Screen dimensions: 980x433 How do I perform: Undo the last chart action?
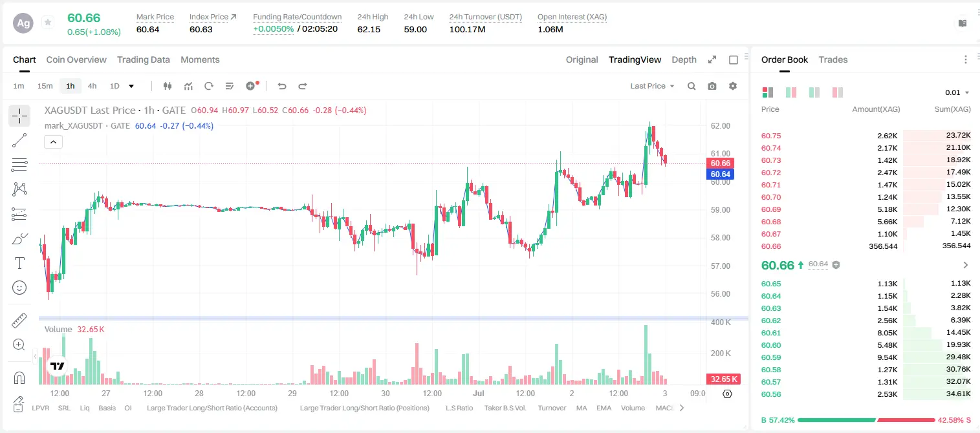(x=281, y=86)
